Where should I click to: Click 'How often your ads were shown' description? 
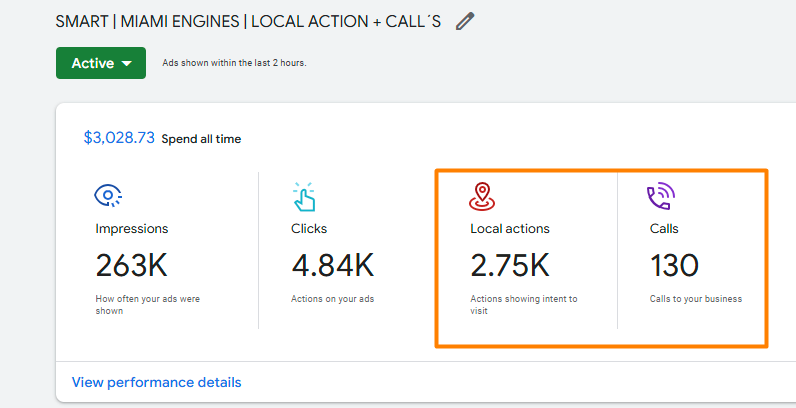[148, 305]
